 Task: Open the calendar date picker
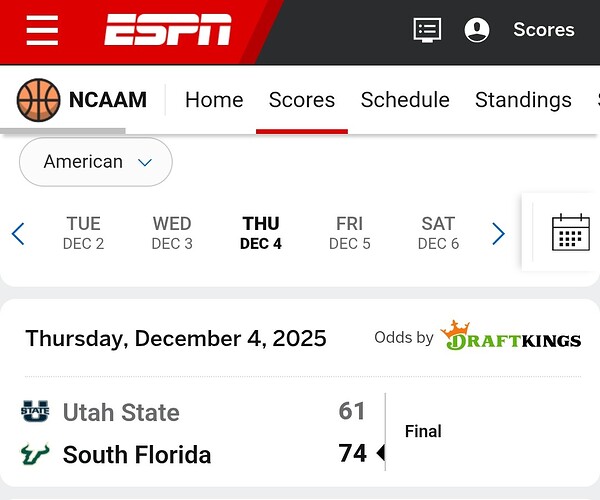click(x=570, y=232)
